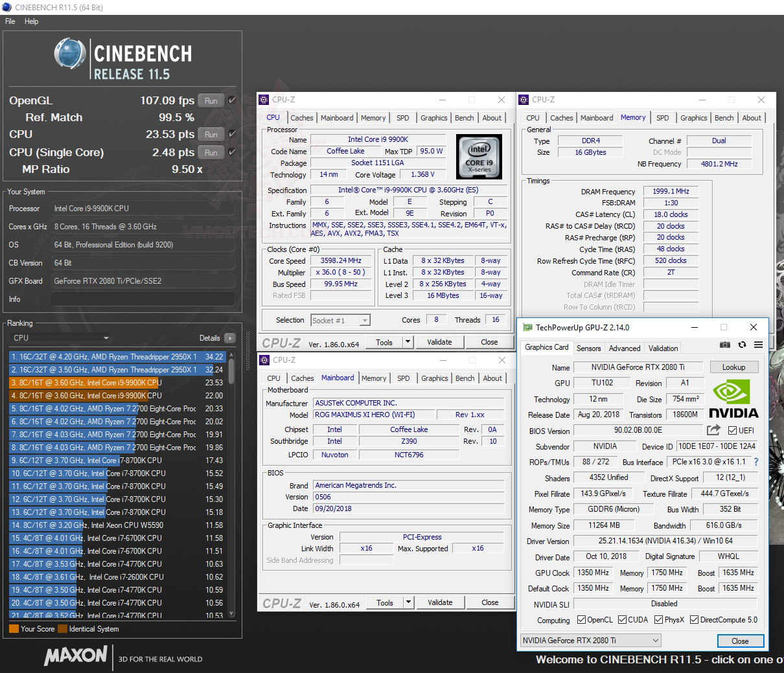This screenshot has width=784, height=673.
Task: Select ranking row 1 Threadripper 2950X 34.22
Action: point(117,357)
